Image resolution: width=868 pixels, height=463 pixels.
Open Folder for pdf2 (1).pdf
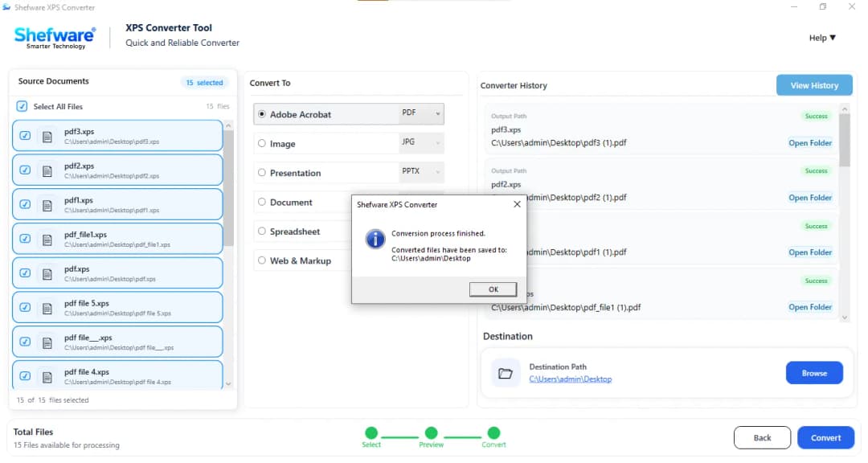tap(810, 198)
